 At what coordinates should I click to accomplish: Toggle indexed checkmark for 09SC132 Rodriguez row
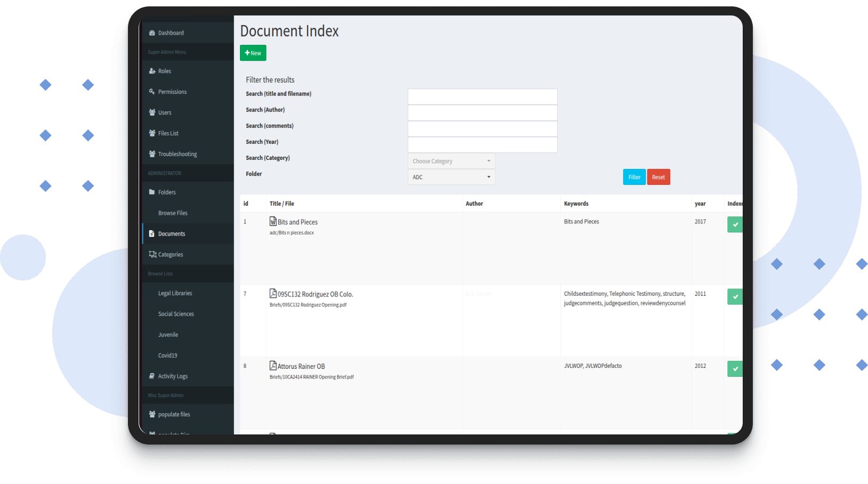tap(735, 296)
